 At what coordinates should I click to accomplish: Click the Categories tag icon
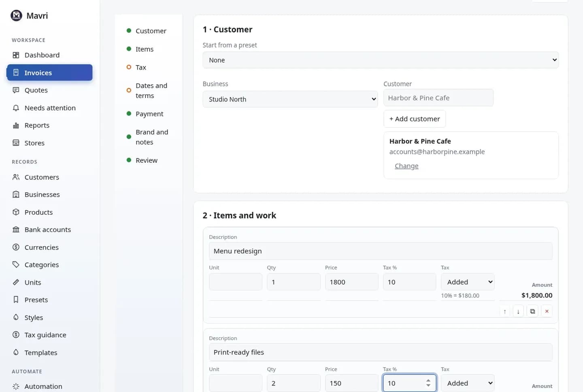pyautogui.click(x=16, y=265)
